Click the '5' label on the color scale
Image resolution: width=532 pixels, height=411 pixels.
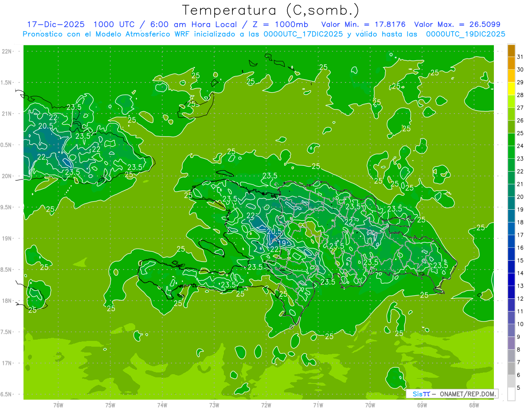(x=519, y=388)
